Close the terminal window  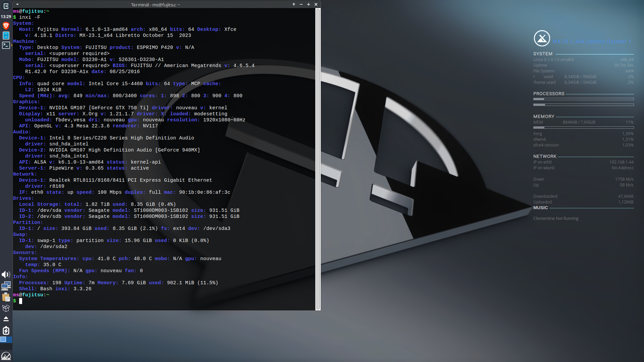pos(315,4)
